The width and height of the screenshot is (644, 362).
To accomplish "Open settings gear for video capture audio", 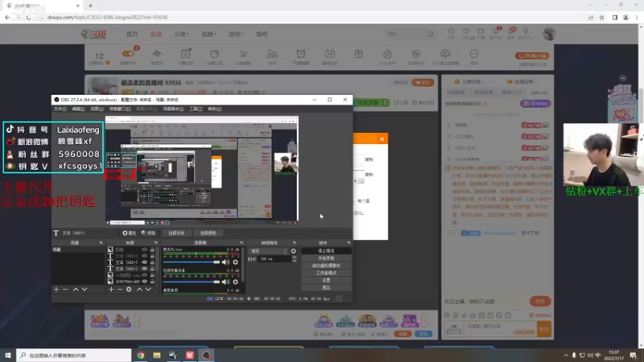I will point(235,282).
